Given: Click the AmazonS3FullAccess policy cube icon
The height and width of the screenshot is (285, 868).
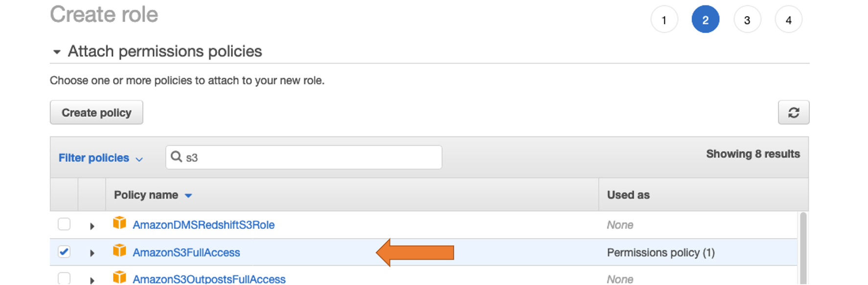Looking at the screenshot, I should click(119, 251).
